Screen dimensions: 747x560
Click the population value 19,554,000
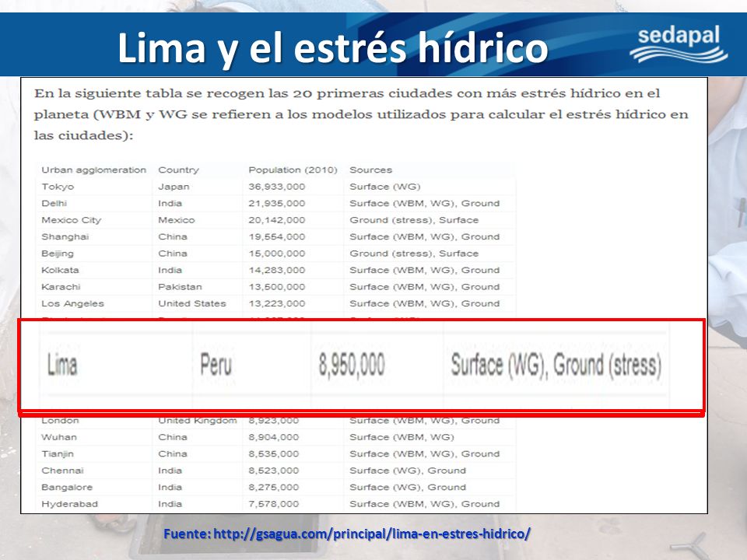tap(277, 236)
